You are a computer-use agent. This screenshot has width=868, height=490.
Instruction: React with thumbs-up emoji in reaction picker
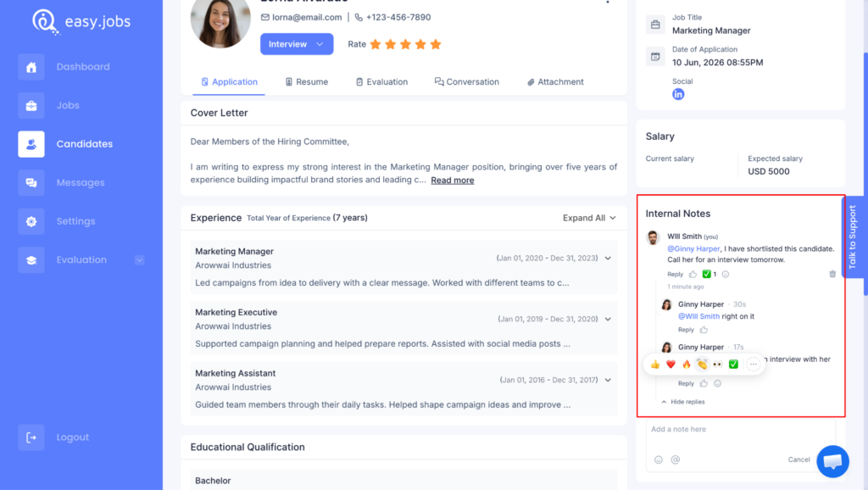click(655, 365)
